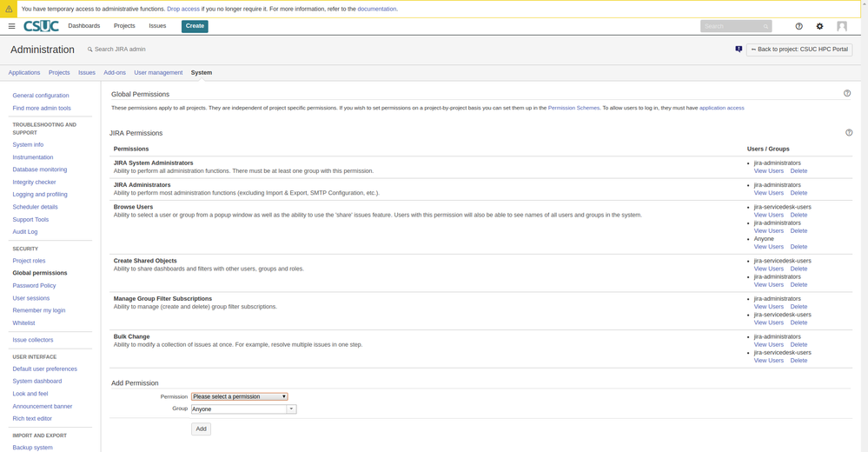Open Password Policy in sidebar

pyautogui.click(x=35, y=286)
